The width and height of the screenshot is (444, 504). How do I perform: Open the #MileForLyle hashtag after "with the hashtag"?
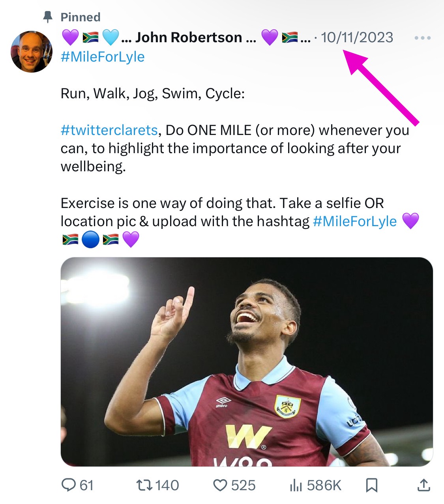pos(354,221)
